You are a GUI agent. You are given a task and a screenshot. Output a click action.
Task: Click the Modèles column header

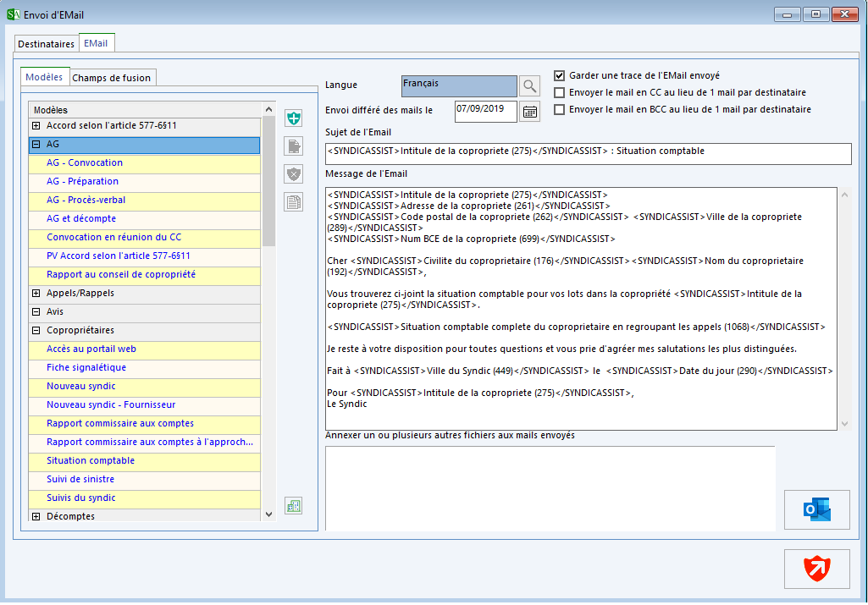pyautogui.click(x=145, y=110)
